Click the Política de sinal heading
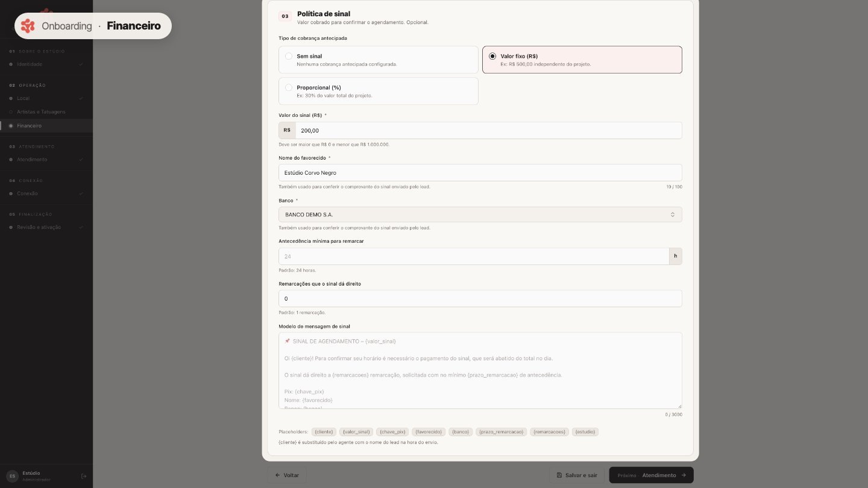The height and width of the screenshot is (488, 868). point(324,14)
